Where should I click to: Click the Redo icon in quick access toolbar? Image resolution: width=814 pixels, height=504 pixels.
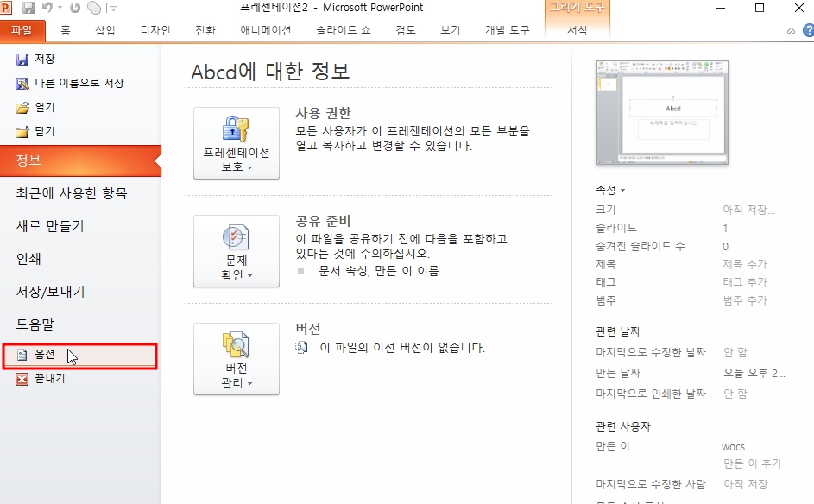tap(75, 8)
